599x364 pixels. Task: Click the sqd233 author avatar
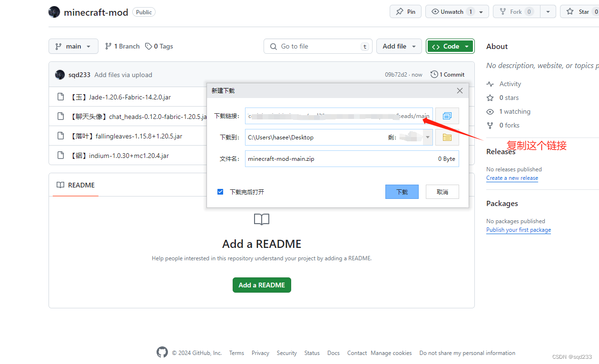(x=60, y=75)
